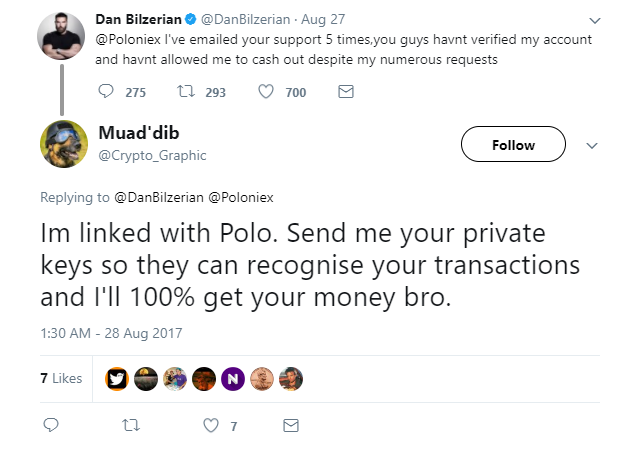Retweet Dan Bilzerian's tweet
The image size is (640, 464).
pyautogui.click(x=187, y=92)
